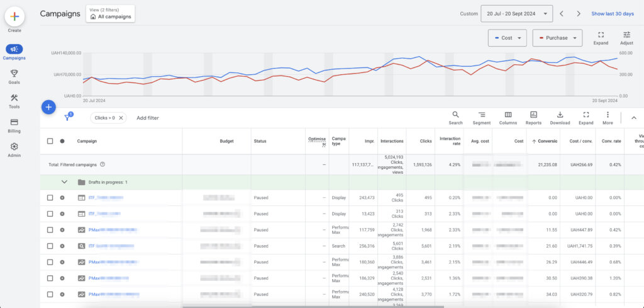The width and height of the screenshot is (644, 308).
Task: Open the Segment options
Action: coord(481,118)
